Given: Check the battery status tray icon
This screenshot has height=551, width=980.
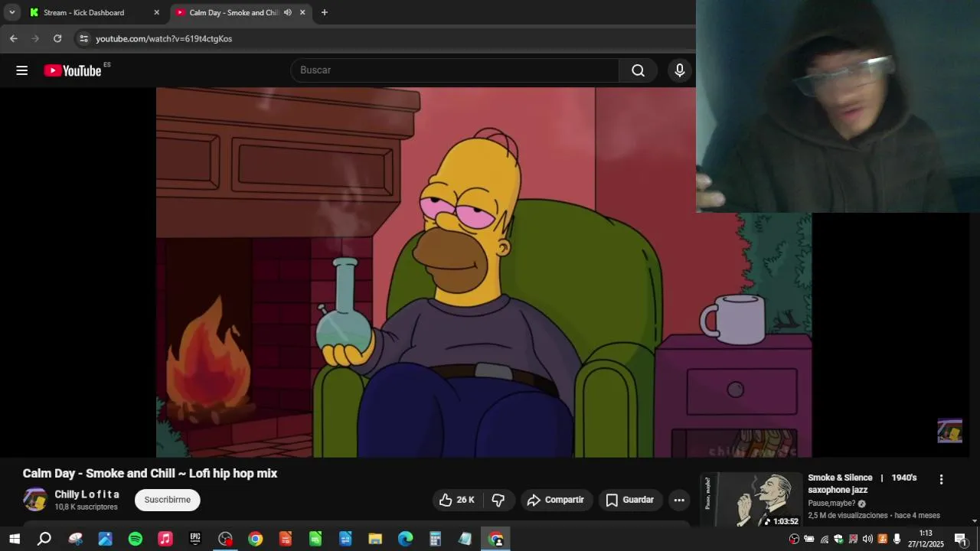Looking at the screenshot, I should click(x=809, y=539).
